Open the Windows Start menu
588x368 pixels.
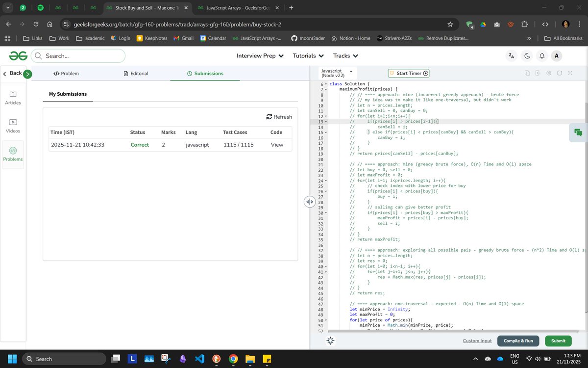pyautogui.click(x=12, y=359)
